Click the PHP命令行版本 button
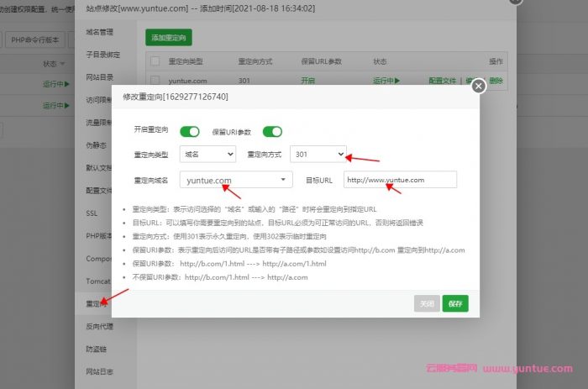588x389 pixels. pyautogui.click(x=34, y=39)
